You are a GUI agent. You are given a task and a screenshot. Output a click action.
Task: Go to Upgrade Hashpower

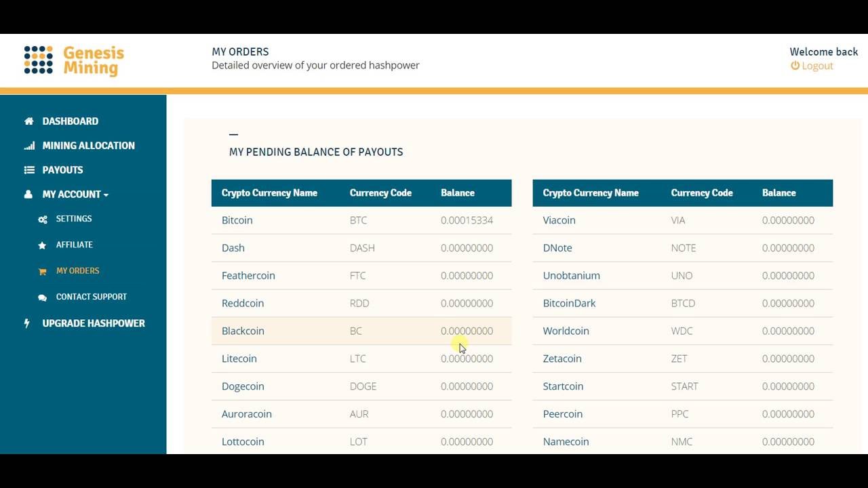point(94,323)
